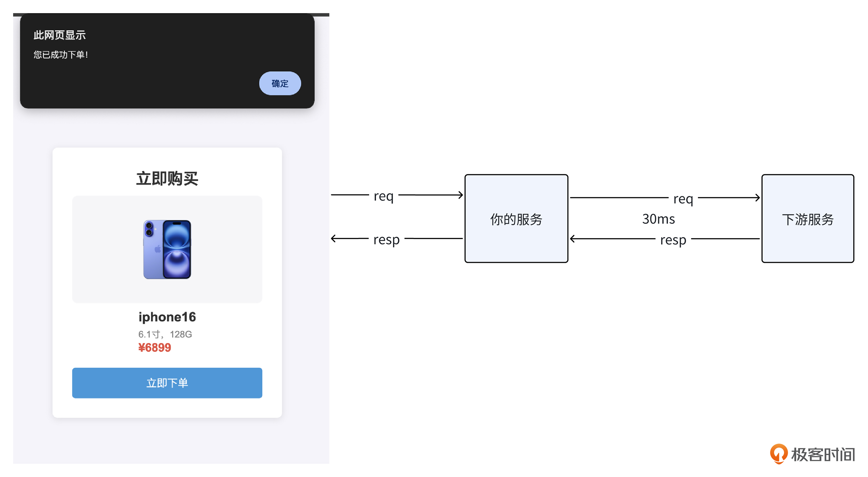Click the iPhone 16 product image
This screenshot has width=868, height=477.
[167, 249]
